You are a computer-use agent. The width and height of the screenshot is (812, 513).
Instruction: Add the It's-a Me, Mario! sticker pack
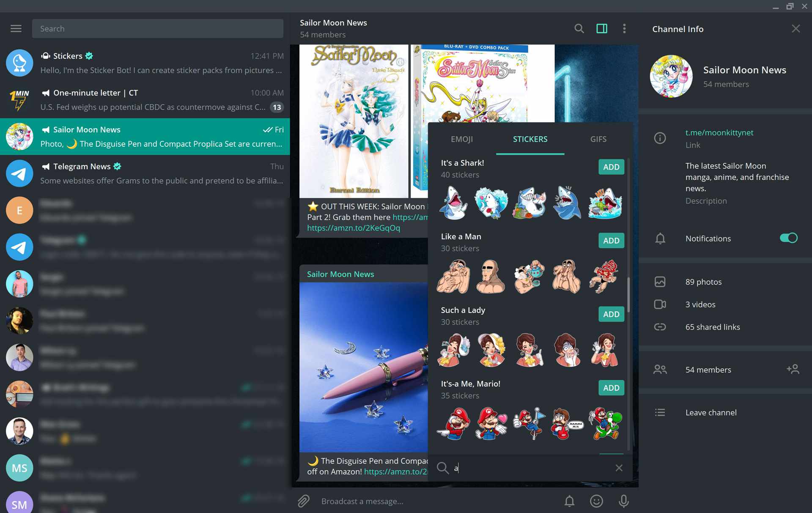pos(611,388)
